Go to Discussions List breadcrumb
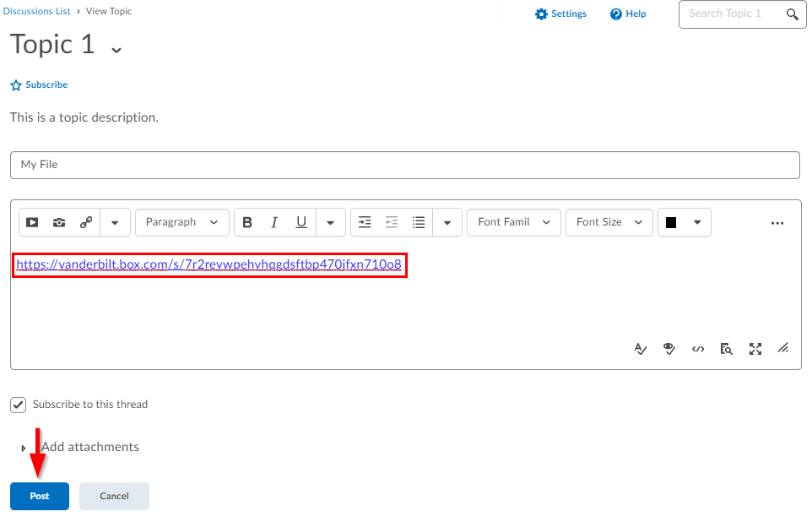812x517 pixels. (x=36, y=12)
